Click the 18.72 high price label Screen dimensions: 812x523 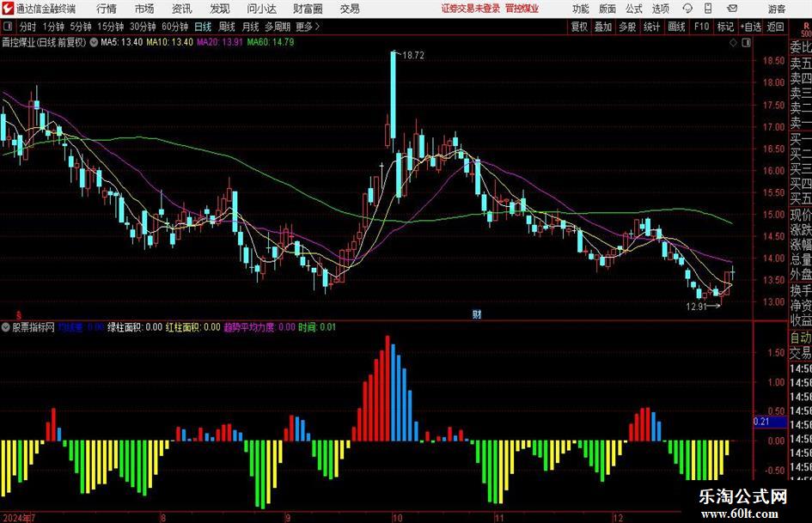coord(412,56)
